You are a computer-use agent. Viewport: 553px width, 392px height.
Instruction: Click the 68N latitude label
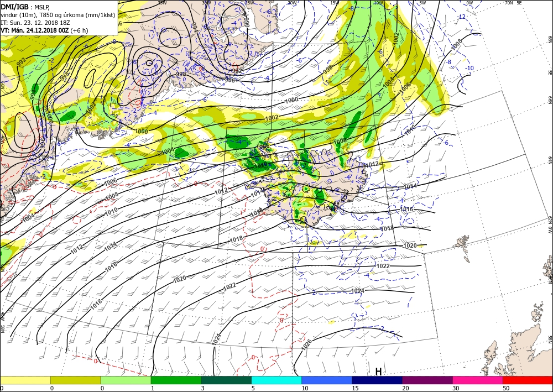[x=550, y=39]
